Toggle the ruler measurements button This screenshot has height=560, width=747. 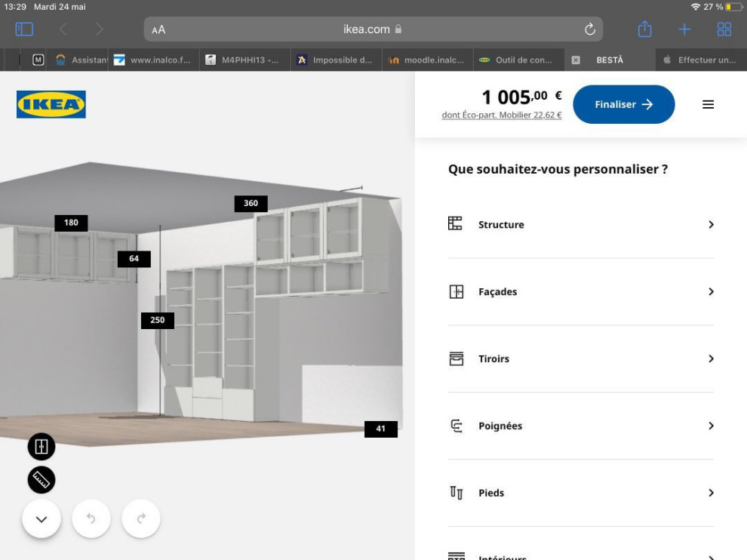pos(41,480)
